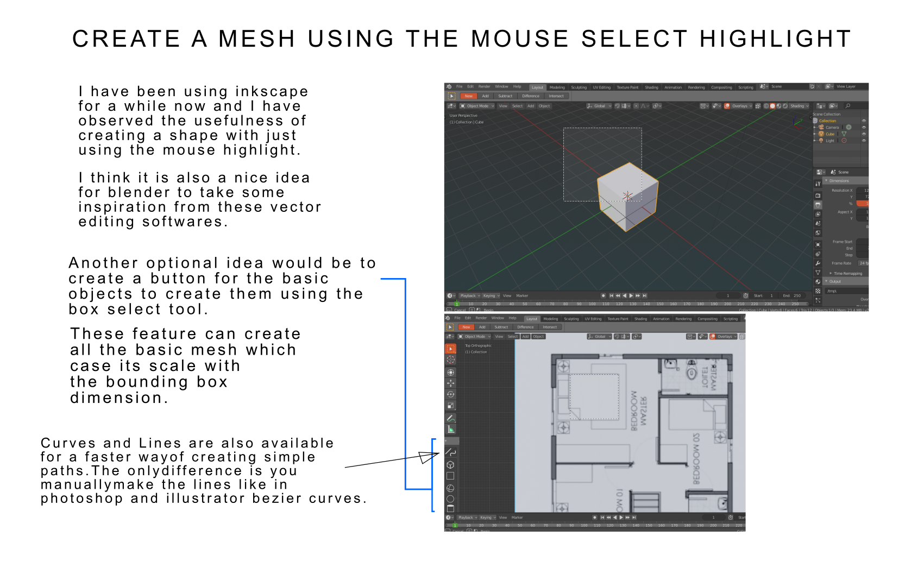Screen dimensions: 924x561
Task: Choose the cube primitive tool icon
Action: pos(450,465)
